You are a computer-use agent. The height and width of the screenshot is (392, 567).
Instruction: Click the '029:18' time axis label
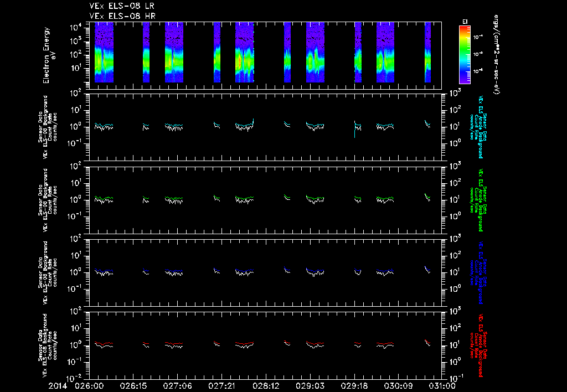(354, 385)
